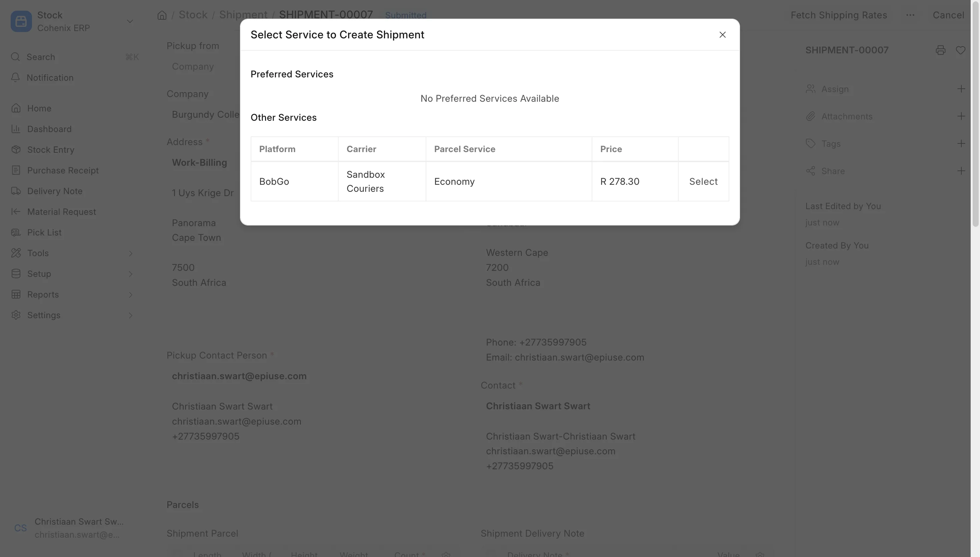Click the Purchase Receipt document icon
This screenshot has width=980, height=557.
coord(16,170)
